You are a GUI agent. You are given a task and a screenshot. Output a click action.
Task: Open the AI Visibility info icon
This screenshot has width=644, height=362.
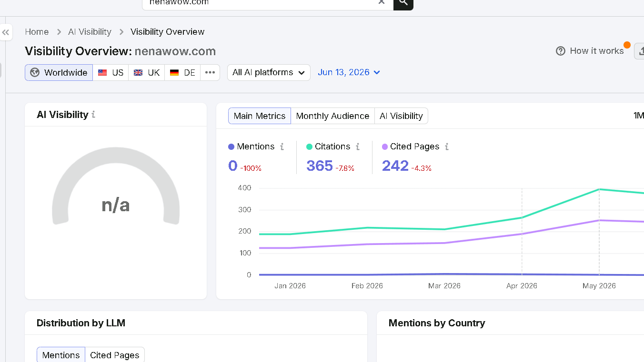(x=93, y=115)
